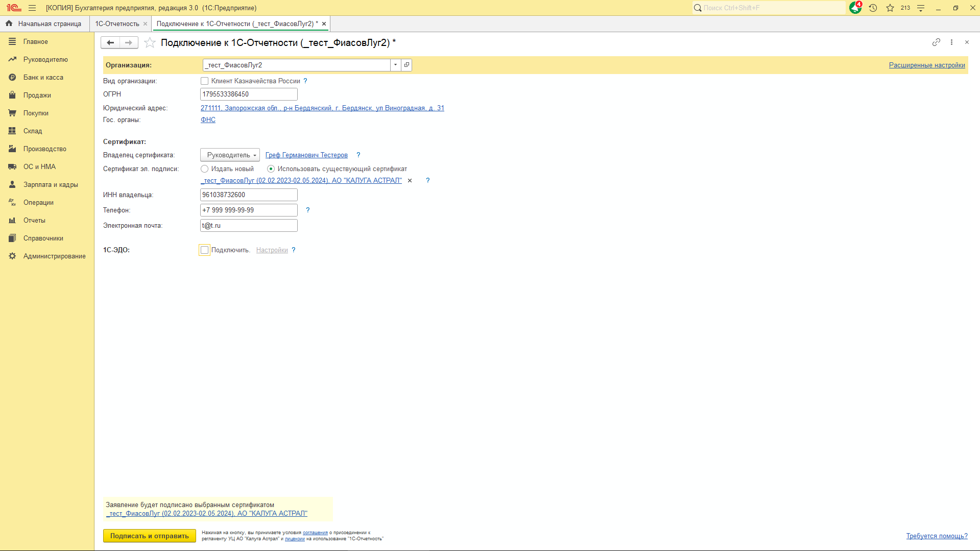Viewport: 980px width, 551px height.
Task: Open selected certificate link under radio buttons
Action: 301,180
